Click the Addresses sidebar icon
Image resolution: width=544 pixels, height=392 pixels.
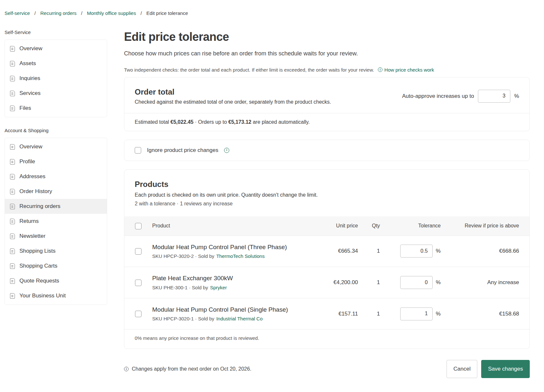click(x=13, y=177)
